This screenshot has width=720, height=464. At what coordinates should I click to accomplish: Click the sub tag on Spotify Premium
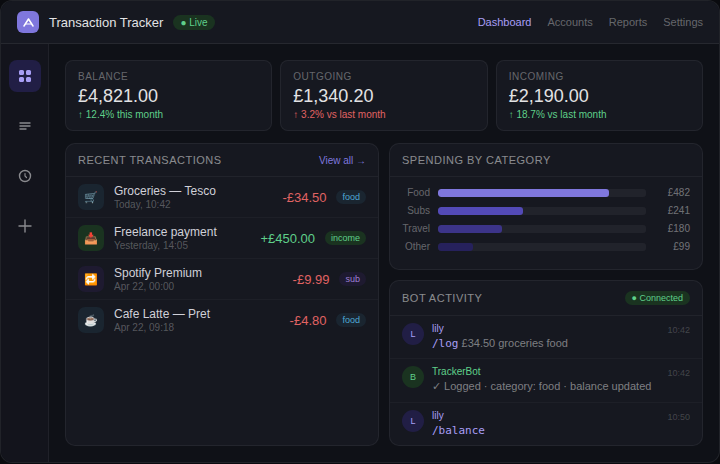(352, 279)
